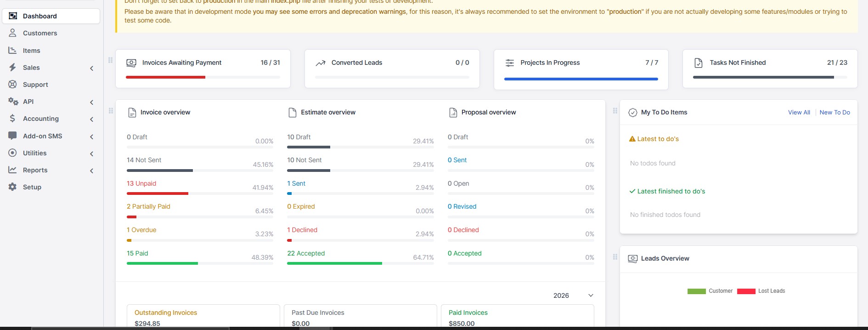This screenshot has width=868, height=330.
Task: Click the Proposal overview file icon
Action: 453,112
